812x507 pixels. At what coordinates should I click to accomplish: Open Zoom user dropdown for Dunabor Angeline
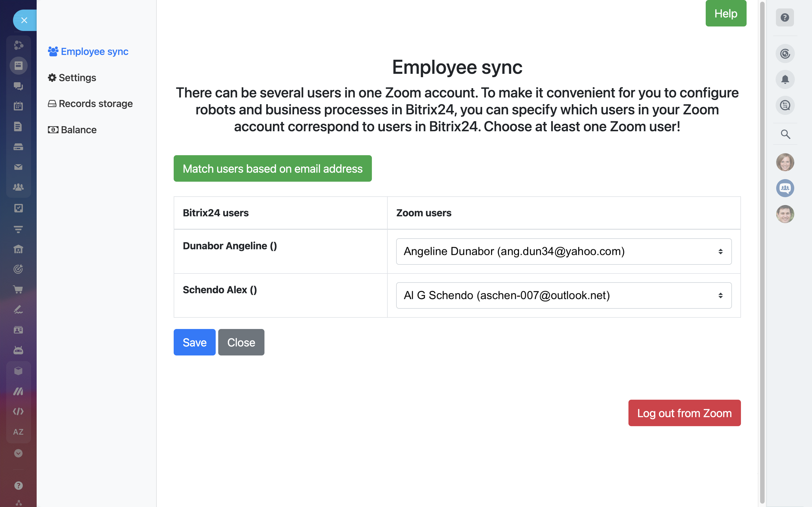(564, 252)
